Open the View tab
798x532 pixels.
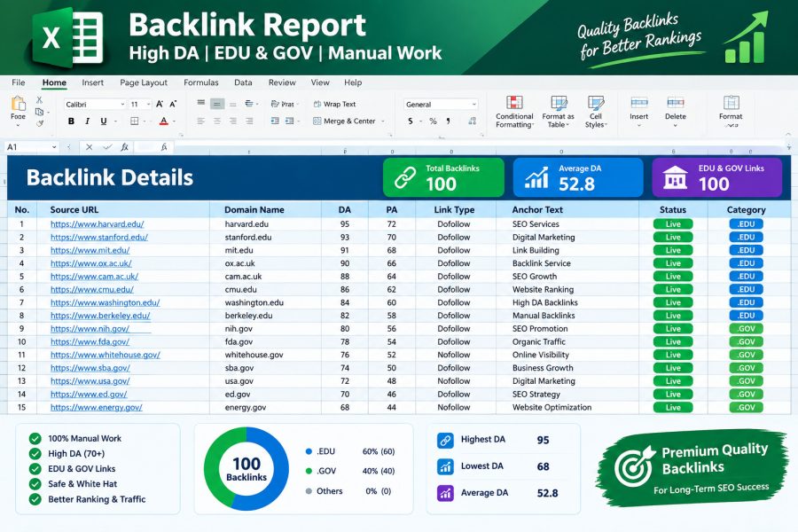tap(320, 82)
